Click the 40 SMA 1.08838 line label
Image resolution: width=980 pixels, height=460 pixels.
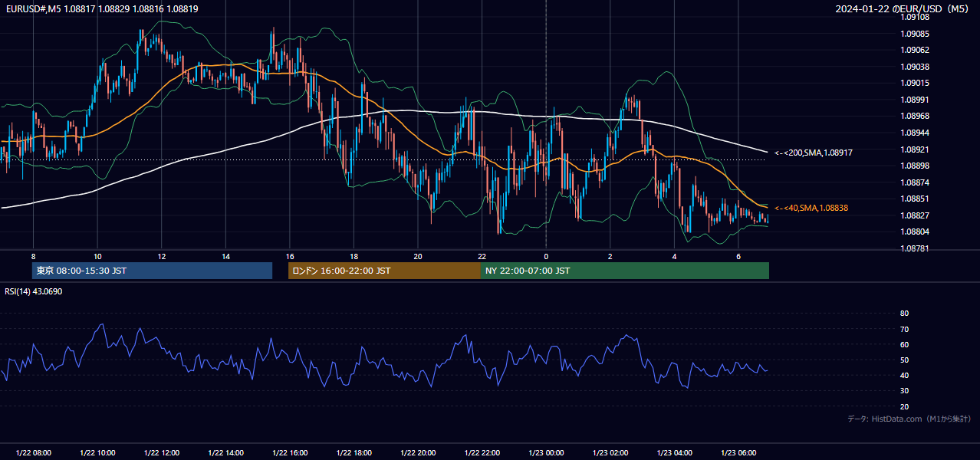(x=811, y=208)
